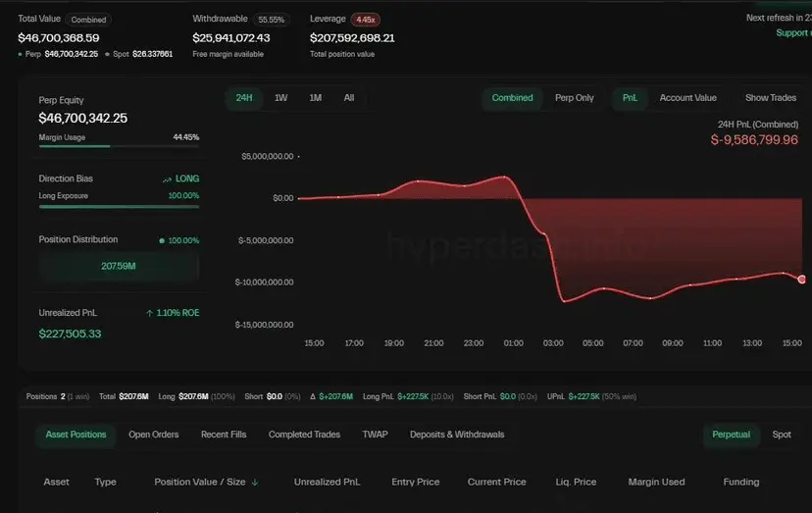The width and height of the screenshot is (812, 513).
Task: Click the UPnL $+227.5K stat
Action: coord(592,396)
